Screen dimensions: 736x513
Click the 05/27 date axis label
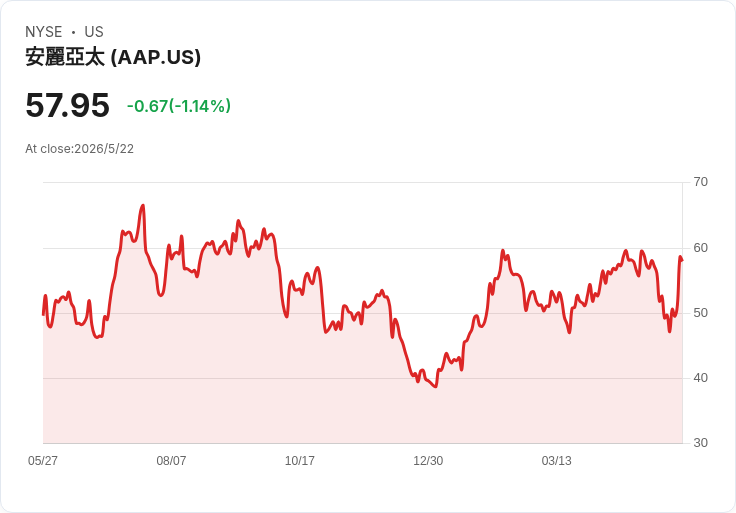pyautogui.click(x=43, y=461)
